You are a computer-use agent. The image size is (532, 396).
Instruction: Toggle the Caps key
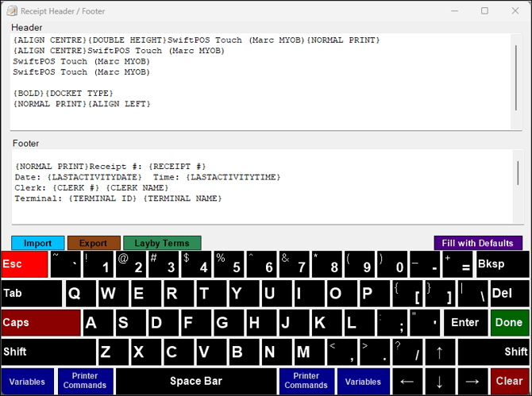(40, 322)
